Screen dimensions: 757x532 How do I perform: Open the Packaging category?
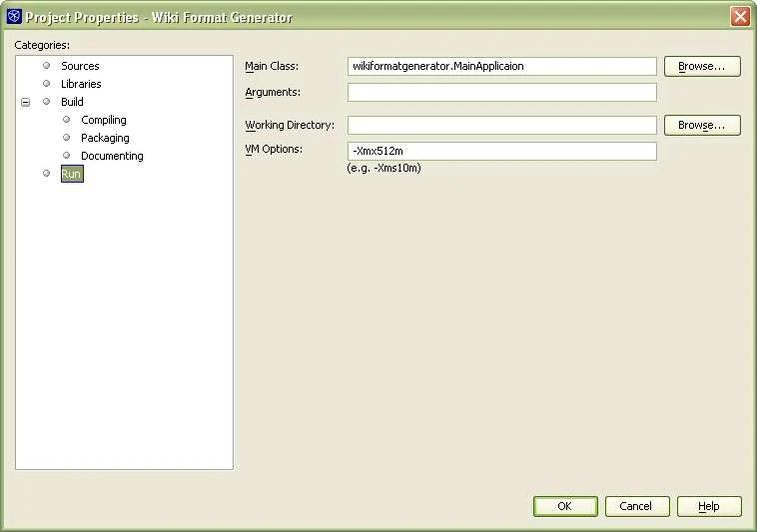pos(105,138)
